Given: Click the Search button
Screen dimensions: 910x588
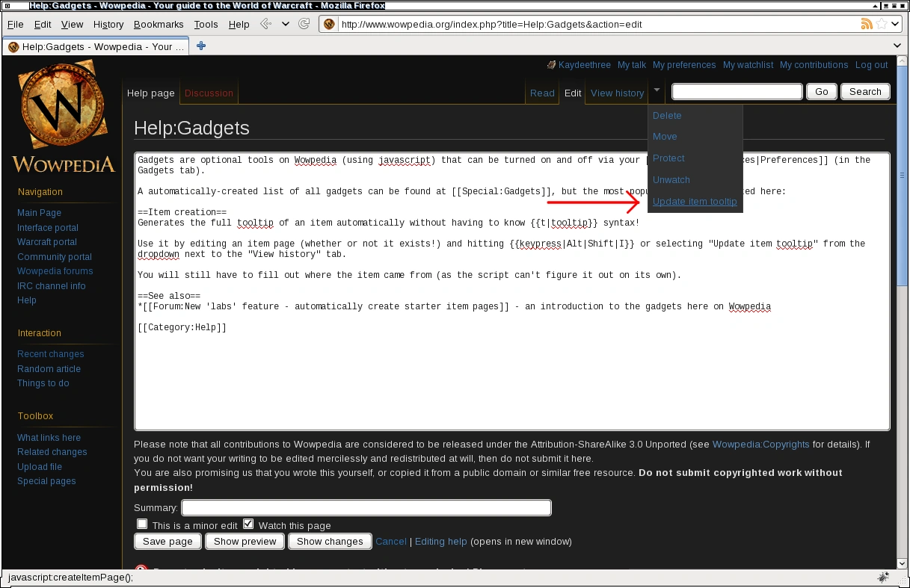Looking at the screenshot, I should tap(865, 91).
